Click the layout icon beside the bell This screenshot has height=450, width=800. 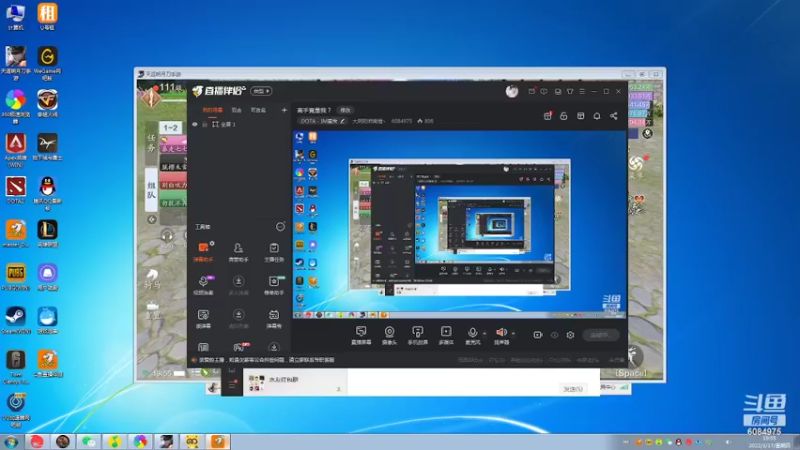coord(581,116)
